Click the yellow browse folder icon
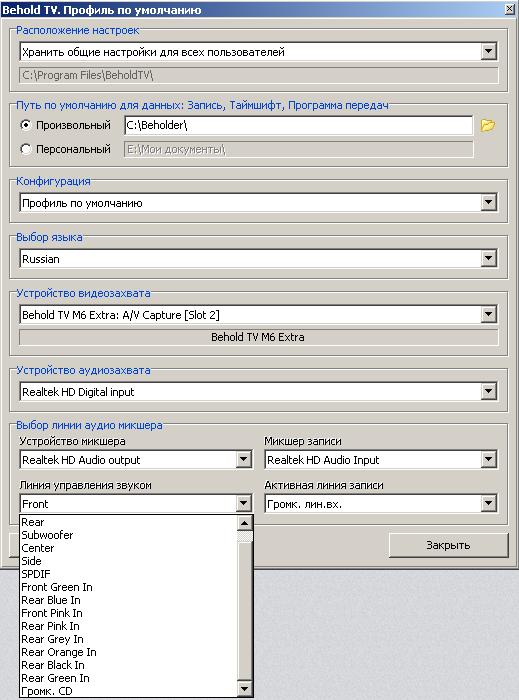The width and height of the screenshot is (519, 700). (487, 125)
